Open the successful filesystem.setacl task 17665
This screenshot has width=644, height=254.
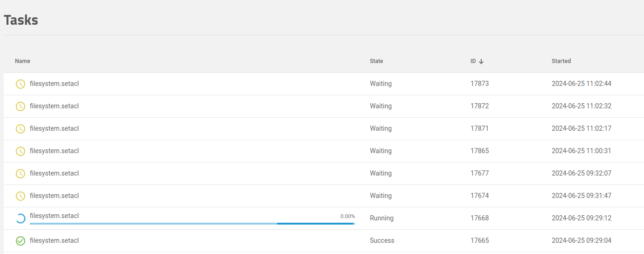coord(54,240)
